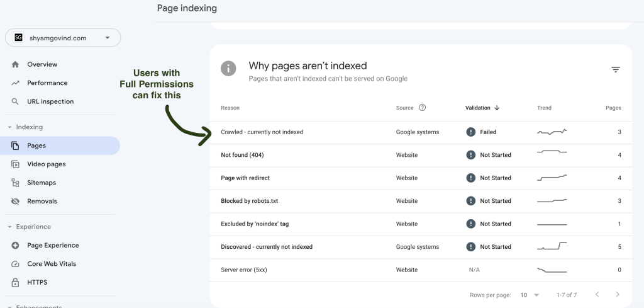Collapse the Experience section

(x=9, y=227)
